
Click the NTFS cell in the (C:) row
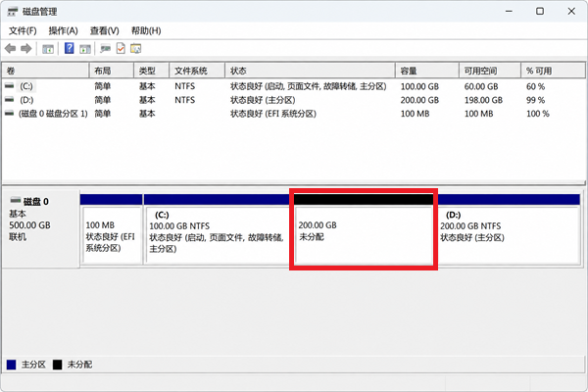[185, 86]
